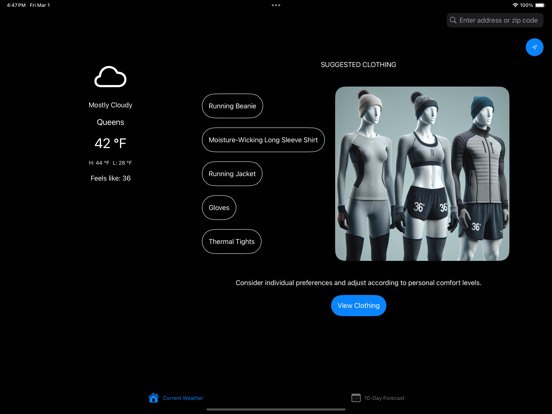
Task: Click the cloud weather icon
Action: (x=110, y=77)
